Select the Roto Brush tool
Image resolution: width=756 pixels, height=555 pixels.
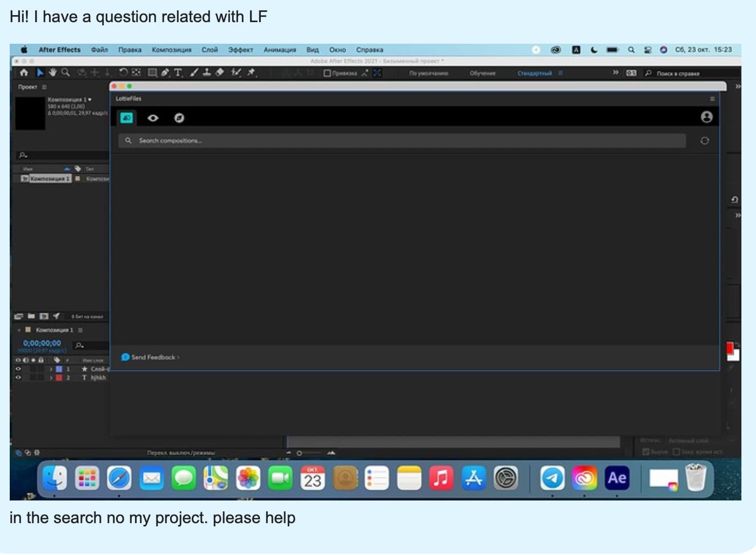236,72
